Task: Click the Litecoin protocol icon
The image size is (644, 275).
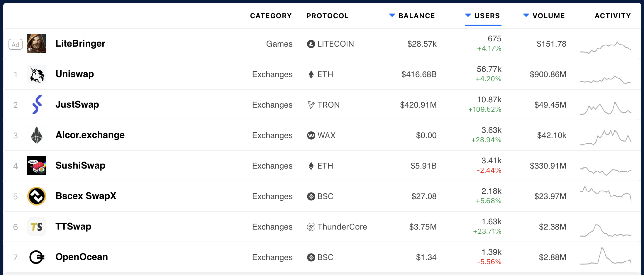Action: (311, 44)
